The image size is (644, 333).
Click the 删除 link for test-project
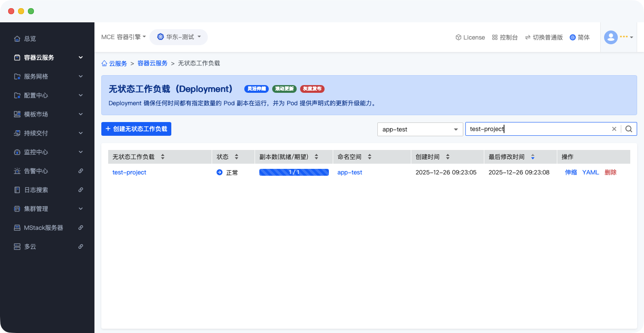610,172
